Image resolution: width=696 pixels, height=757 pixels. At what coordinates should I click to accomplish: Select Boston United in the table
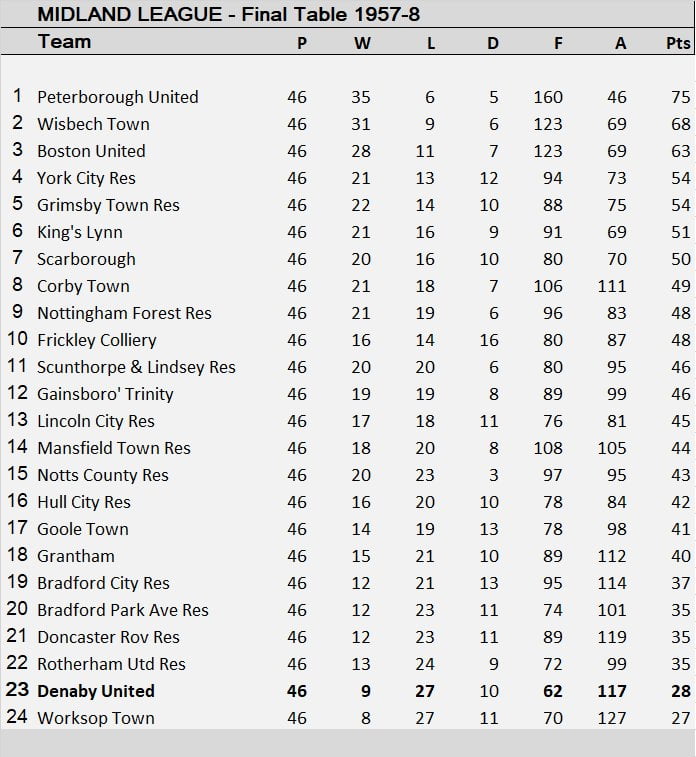(x=91, y=151)
